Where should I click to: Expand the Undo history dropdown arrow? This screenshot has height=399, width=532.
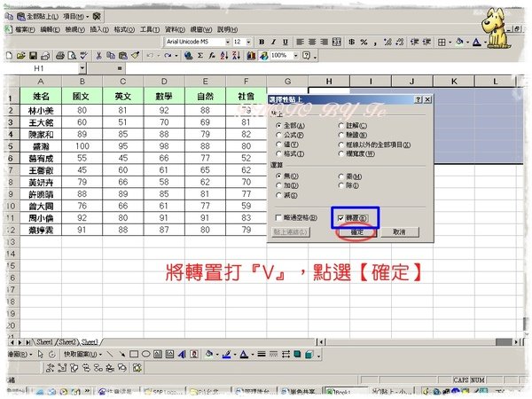(158, 55)
